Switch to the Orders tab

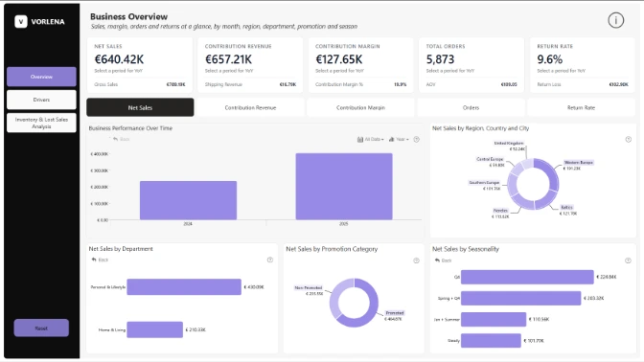pos(471,107)
